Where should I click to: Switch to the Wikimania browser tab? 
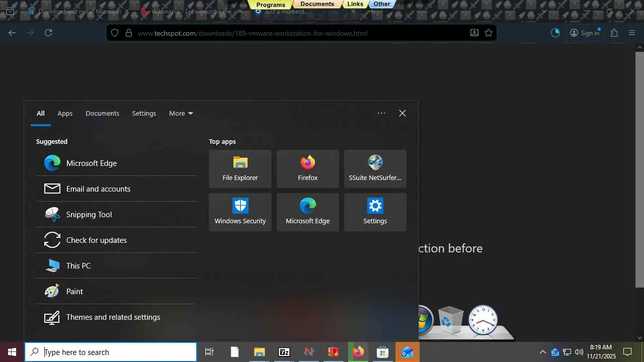[x=192, y=12]
